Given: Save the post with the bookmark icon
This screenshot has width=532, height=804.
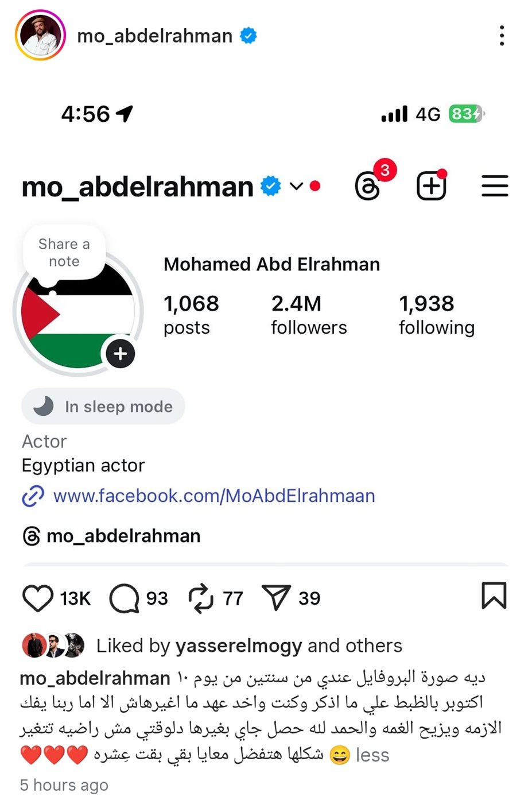Looking at the screenshot, I should coord(494,596).
